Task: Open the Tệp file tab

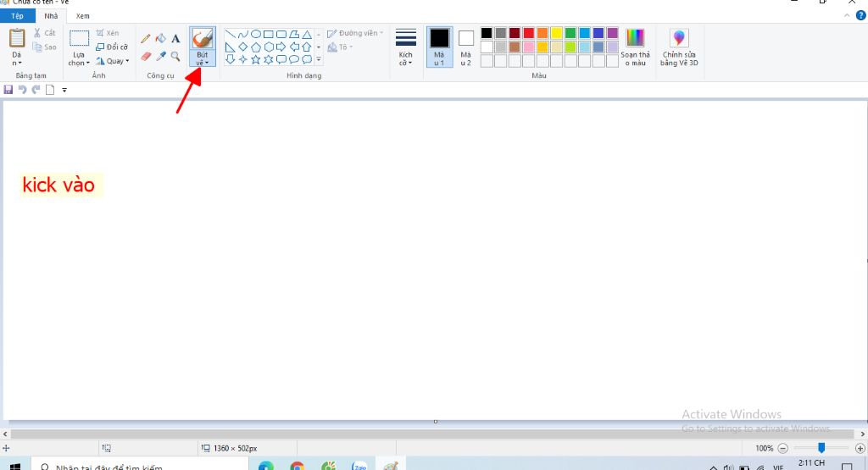Action: click(17, 16)
